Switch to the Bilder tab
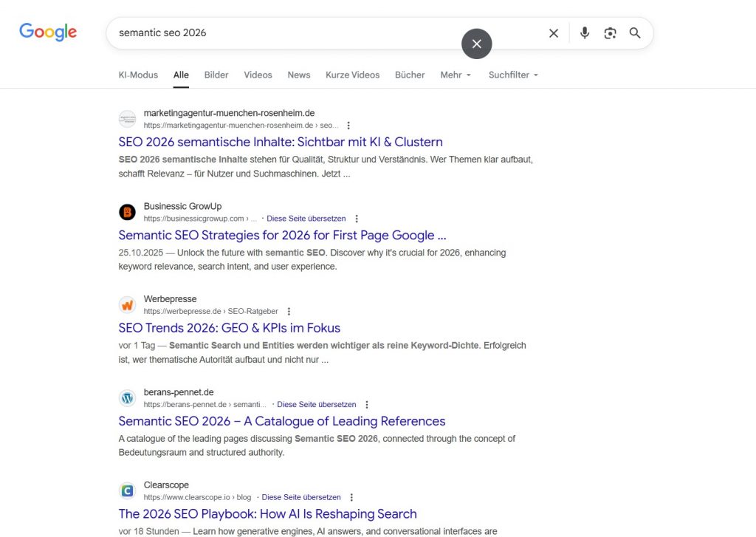 pos(216,75)
